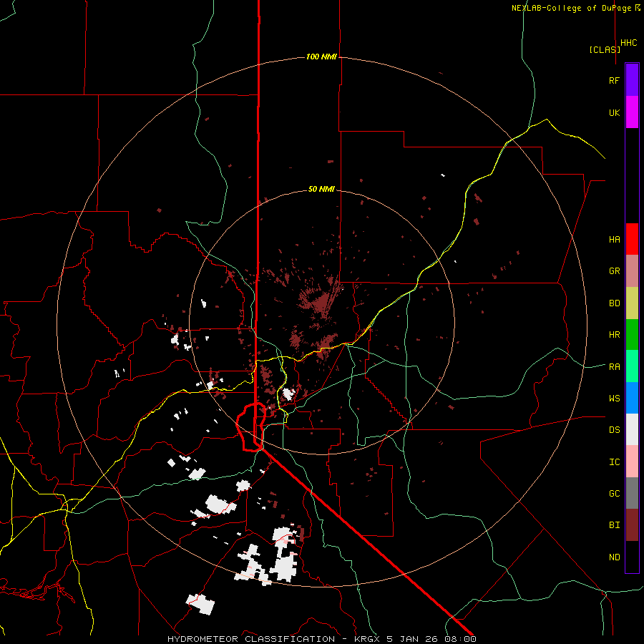The image size is (644, 644).
Task: Click the GC legend label
Action: pos(614,493)
